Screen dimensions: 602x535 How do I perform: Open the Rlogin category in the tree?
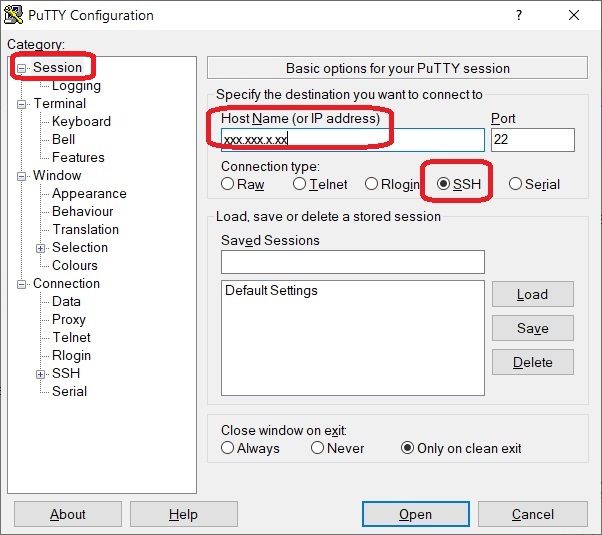(71, 355)
